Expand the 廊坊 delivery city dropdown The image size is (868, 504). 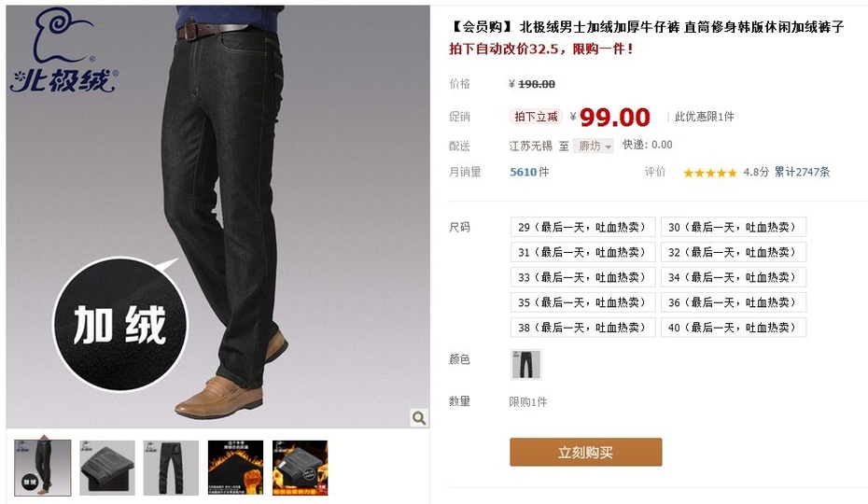(x=593, y=146)
